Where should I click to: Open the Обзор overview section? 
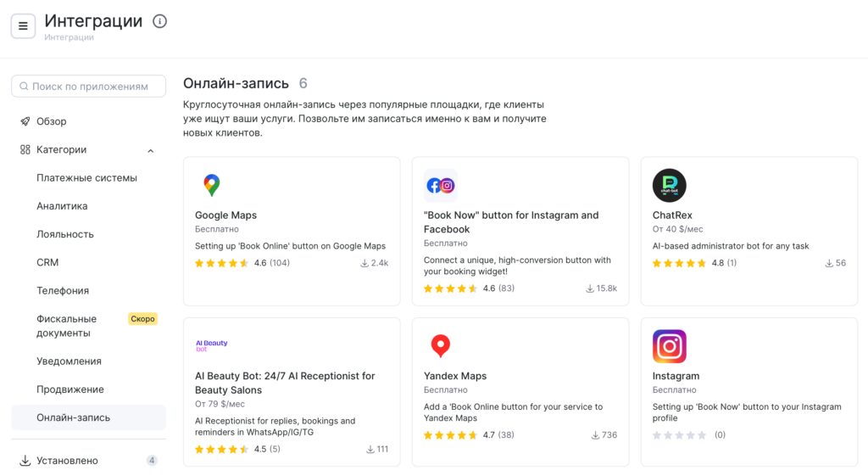[x=51, y=121]
